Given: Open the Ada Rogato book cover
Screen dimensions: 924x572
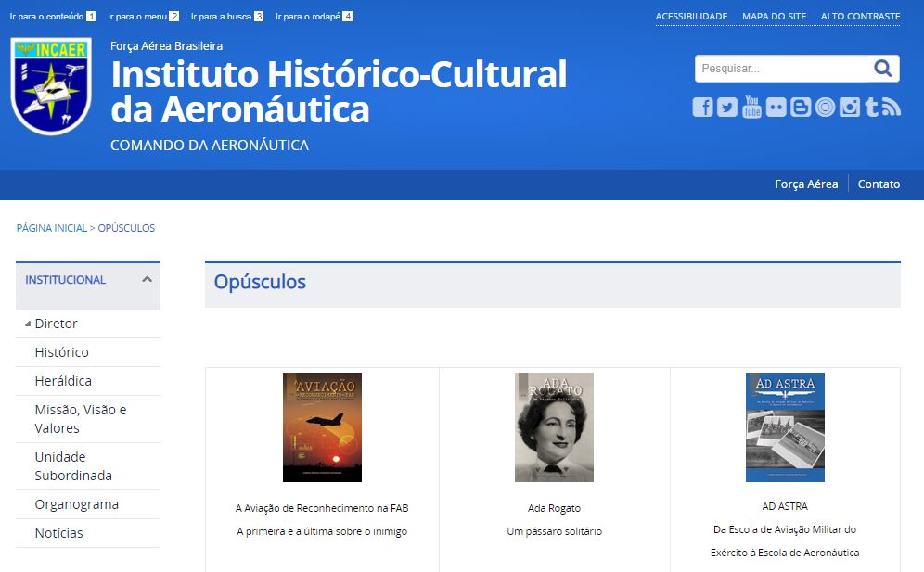Looking at the screenshot, I should click(554, 427).
